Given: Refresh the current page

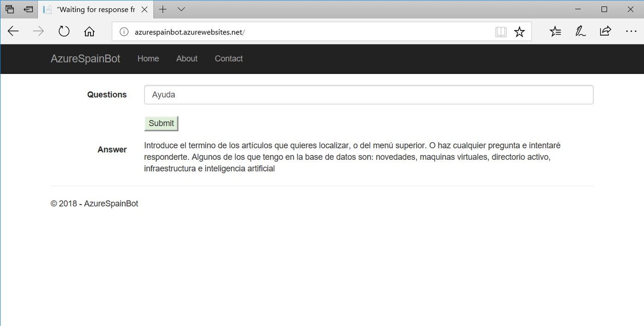Looking at the screenshot, I should (x=64, y=31).
